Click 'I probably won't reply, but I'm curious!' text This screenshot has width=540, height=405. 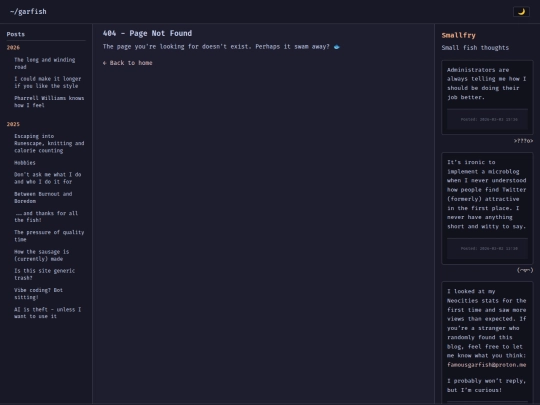[x=486, y=385]
